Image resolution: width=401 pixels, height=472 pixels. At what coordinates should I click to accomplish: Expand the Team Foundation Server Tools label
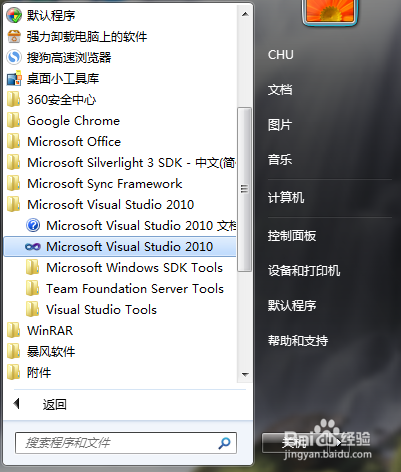pos(135,288)
